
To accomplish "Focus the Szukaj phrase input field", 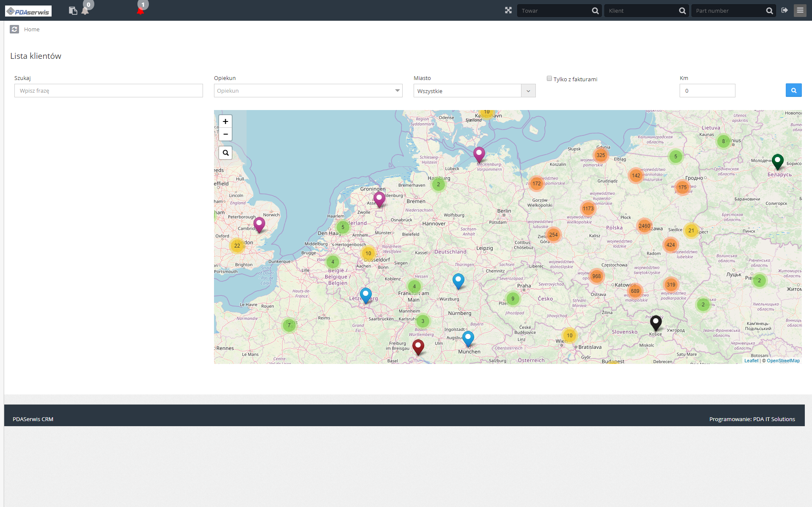I will 108,91.
